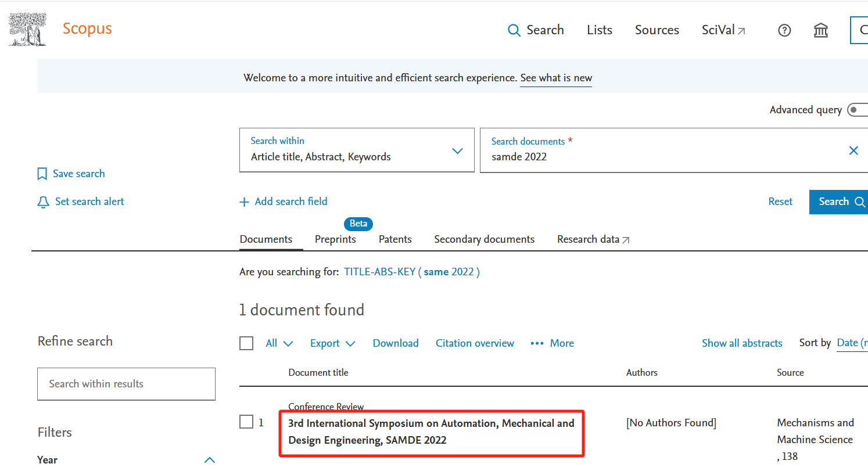Open the See what is new link
Image resolution: width=868 pixels, height=471 pixels.
click(x=556, y=78)
